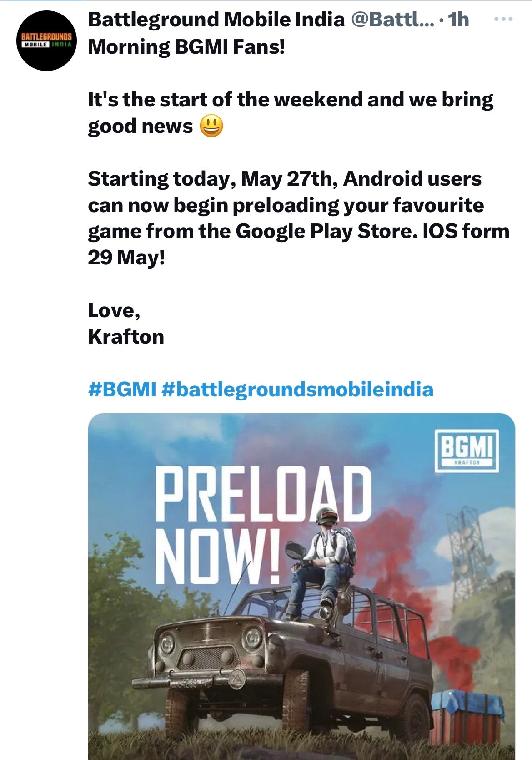Open the Battlegrounds Mobile India profile avatar
Viewport: 532px width, 760px height.
coord(46,40)
